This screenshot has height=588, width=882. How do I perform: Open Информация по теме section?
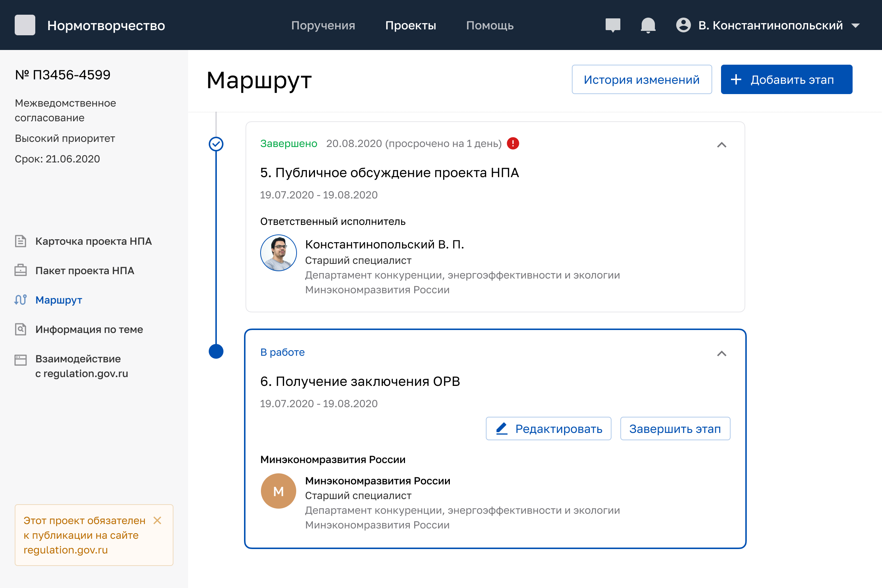coord(89,329)
